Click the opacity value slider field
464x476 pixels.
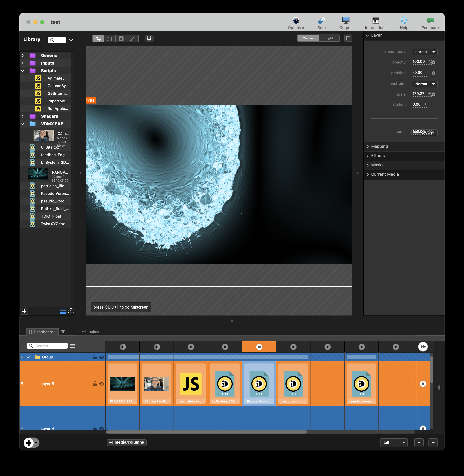tap(418, 62)
